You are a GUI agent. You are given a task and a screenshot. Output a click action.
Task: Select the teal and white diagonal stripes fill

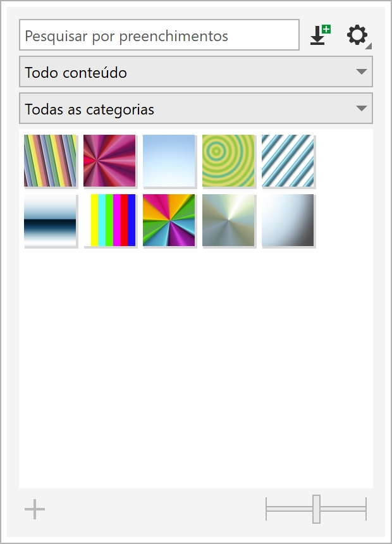coord(288,161)
